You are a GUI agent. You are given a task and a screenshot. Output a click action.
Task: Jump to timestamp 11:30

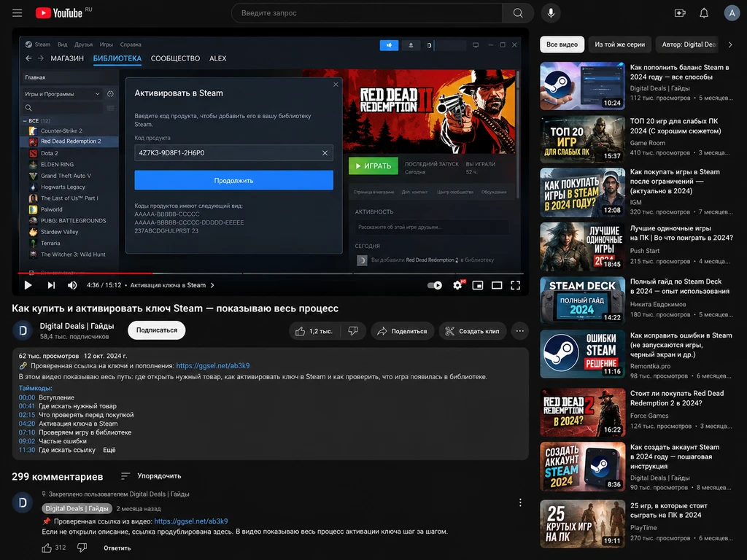[x=27, y=450]
